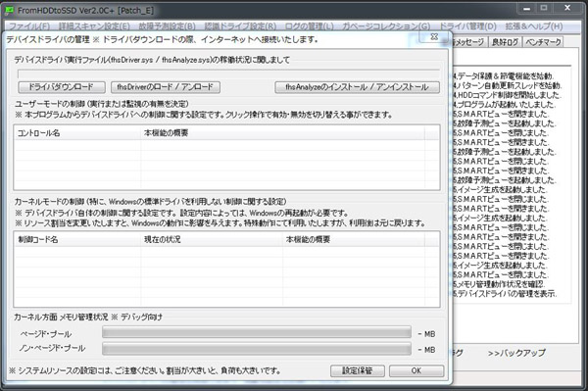Select log line パターン自動更新スレッドを始動
The image size is (588, 391).
pyautogui.click(x=507, y=86)
